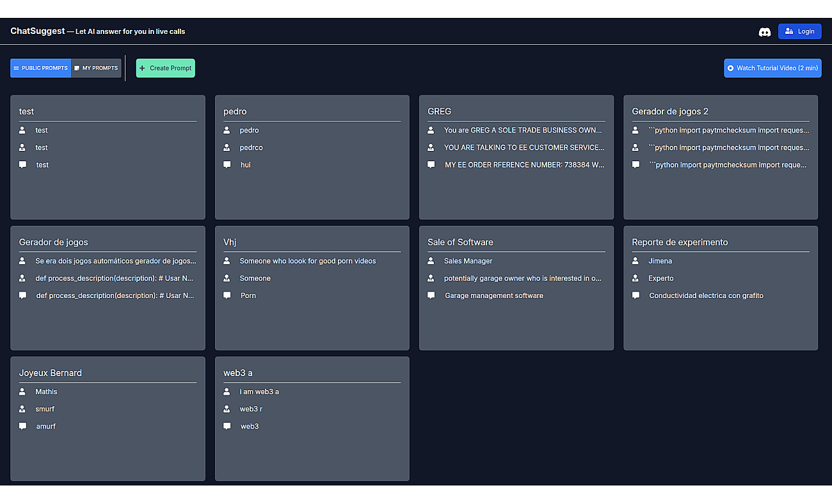
Task: Select text 'Conductividad electrica con grafito'
Action: (x=706, y=295)
